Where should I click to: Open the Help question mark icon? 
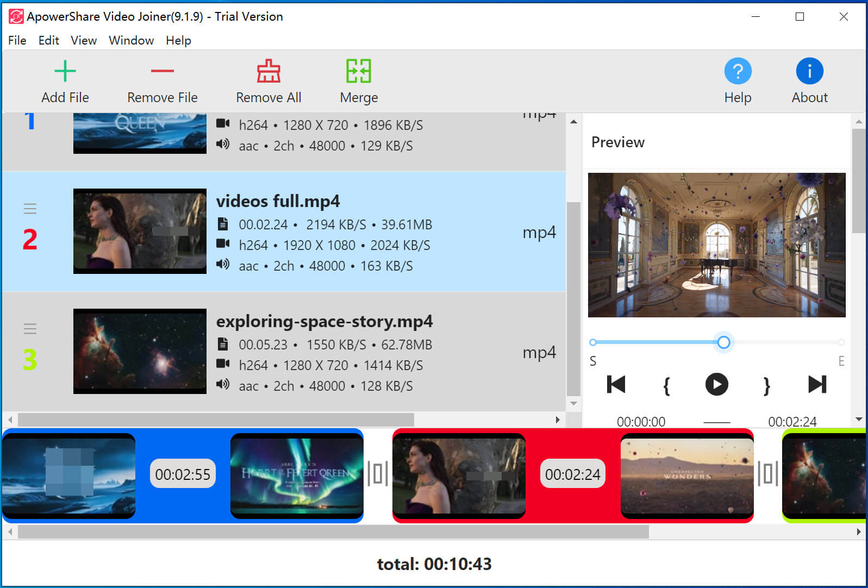point(738,71)
